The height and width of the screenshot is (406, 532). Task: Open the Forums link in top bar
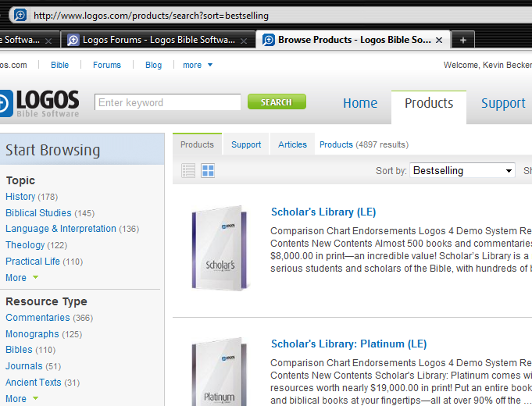107,65
